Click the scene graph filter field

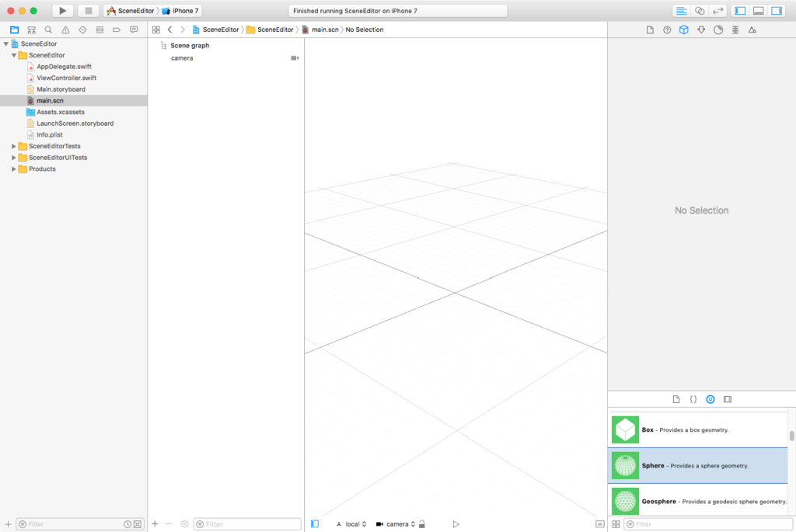tap(247, 524)
